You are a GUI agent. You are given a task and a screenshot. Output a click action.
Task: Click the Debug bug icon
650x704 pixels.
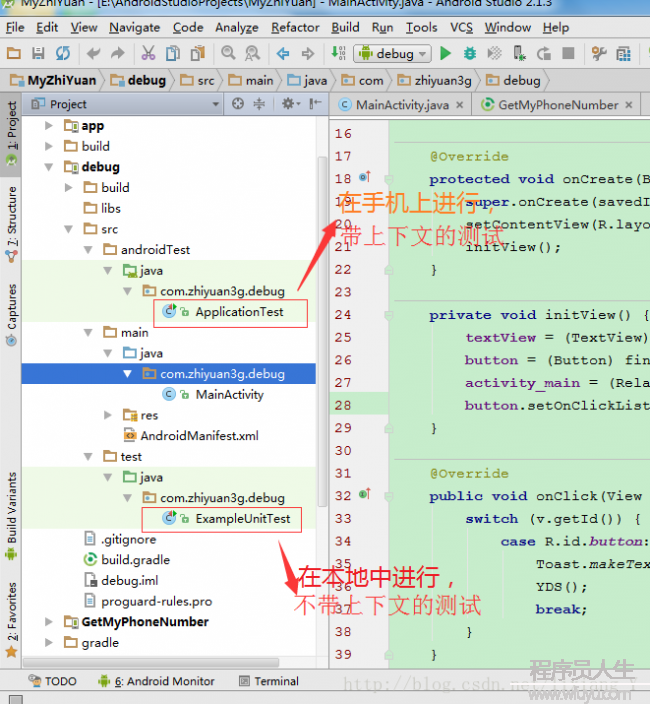[470, 53]
